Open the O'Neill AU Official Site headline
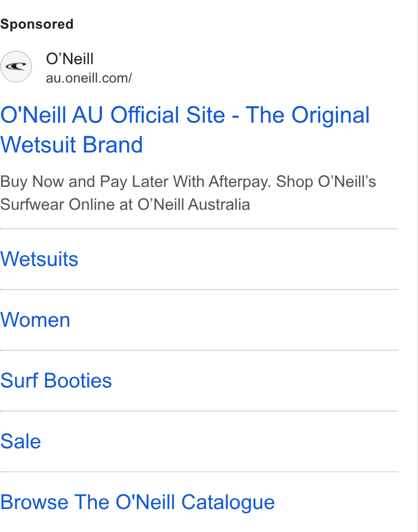Viewport: 418px width, 532px height. 185,130
